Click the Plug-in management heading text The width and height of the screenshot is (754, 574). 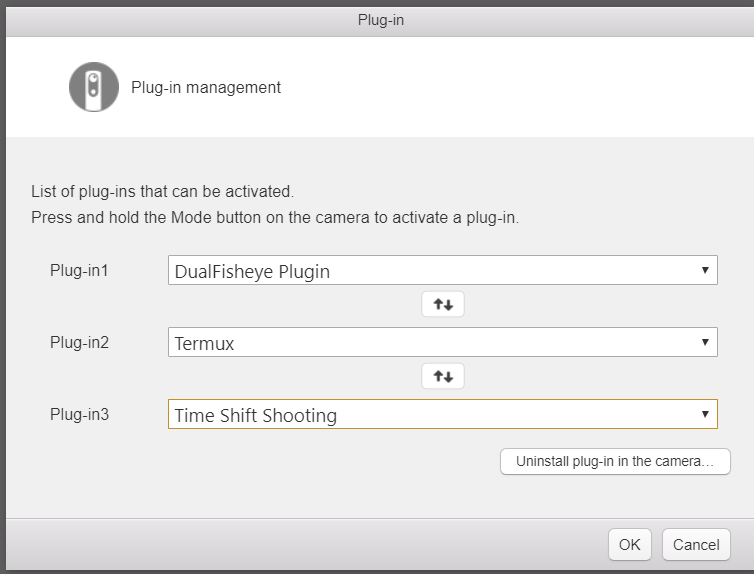pyautogui.click(x=206, y=87)
